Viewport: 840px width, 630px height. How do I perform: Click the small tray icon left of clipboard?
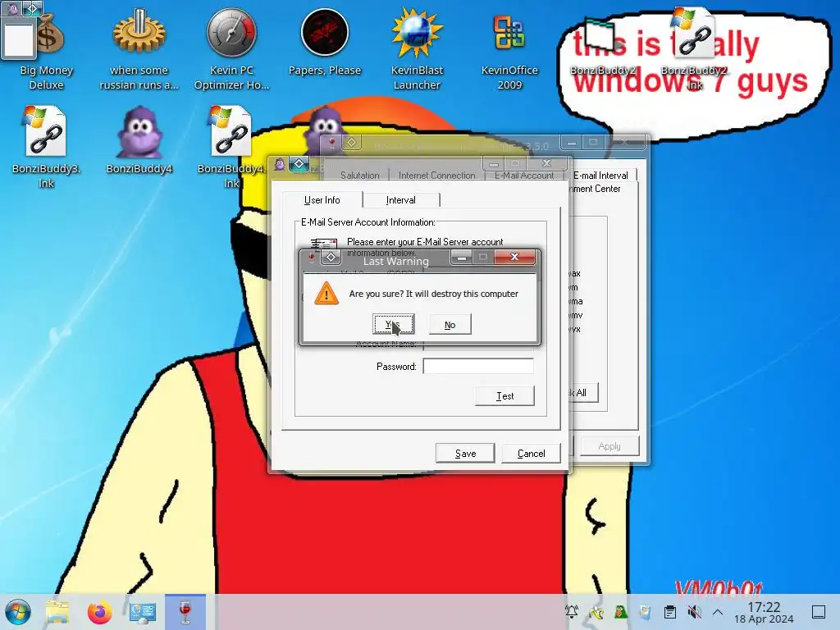click(645, 612)
